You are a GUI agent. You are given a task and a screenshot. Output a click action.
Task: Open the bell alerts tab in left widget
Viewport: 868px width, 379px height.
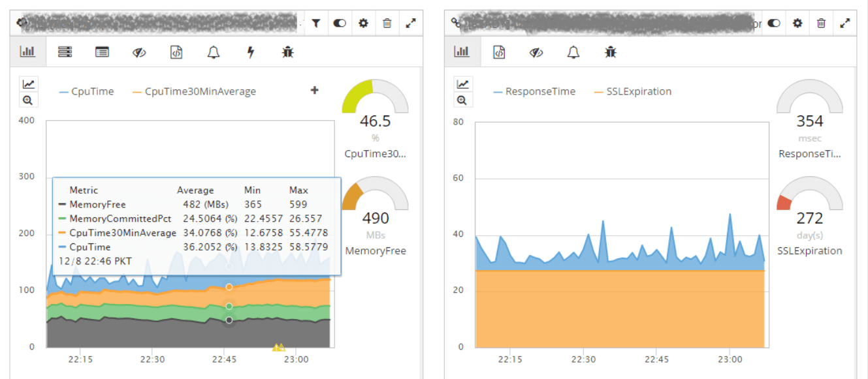(x=214, y=52)
